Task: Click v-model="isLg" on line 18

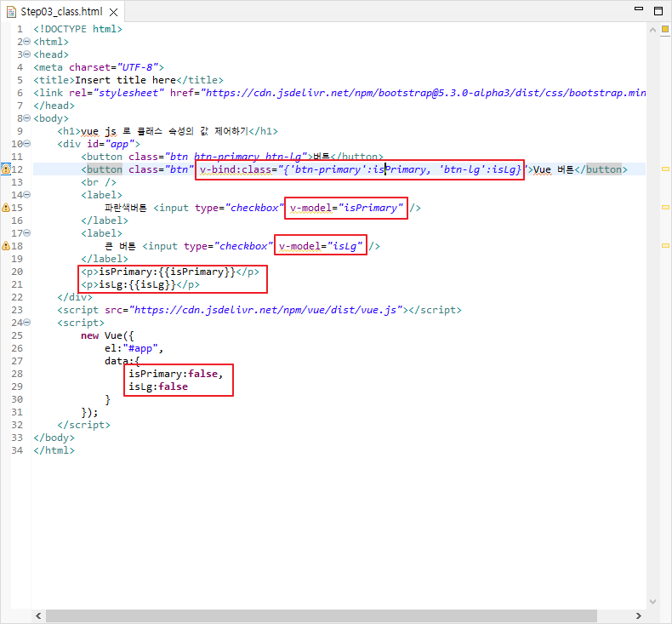Action: 321,246
